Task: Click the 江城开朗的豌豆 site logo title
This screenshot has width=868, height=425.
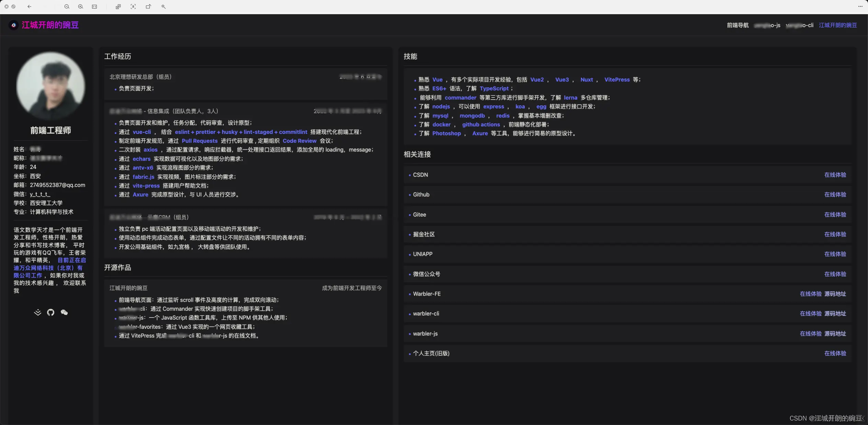Action: click(x=50, y=25)
